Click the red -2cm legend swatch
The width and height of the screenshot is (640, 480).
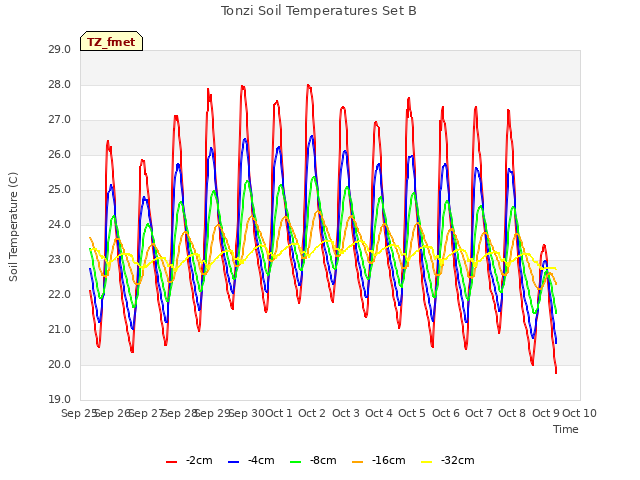click(x=171, y=462)
